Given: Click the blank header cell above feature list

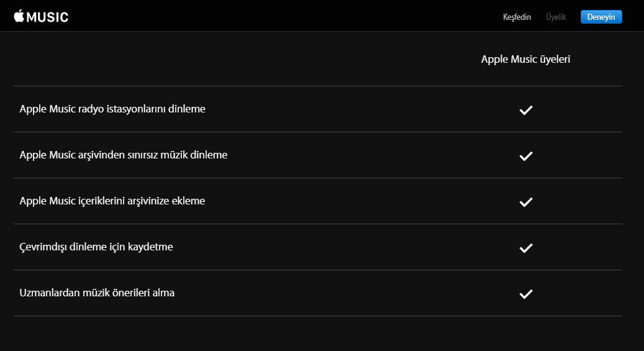Looking at the screenshot, I should click(x=226, y=59).
